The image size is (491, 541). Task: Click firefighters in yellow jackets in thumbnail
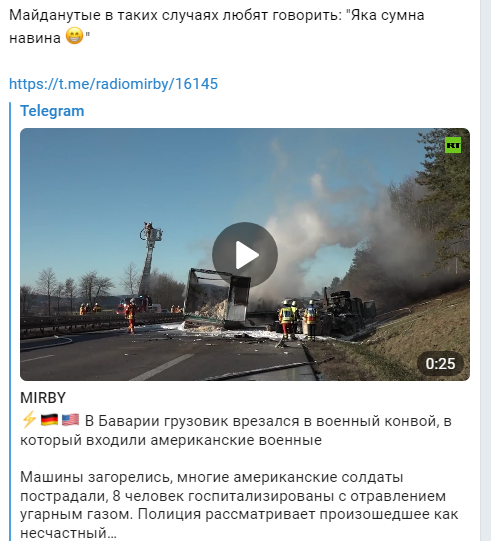298,319
